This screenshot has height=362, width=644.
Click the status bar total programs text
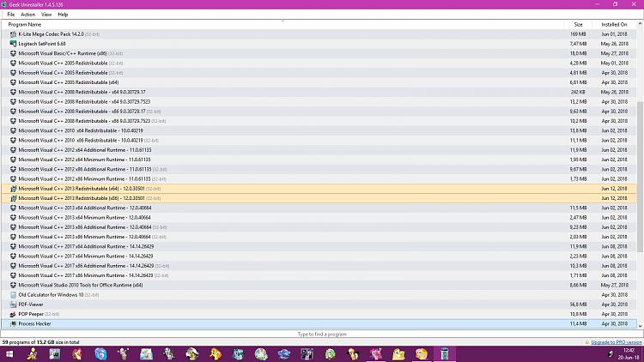point(40,342)
